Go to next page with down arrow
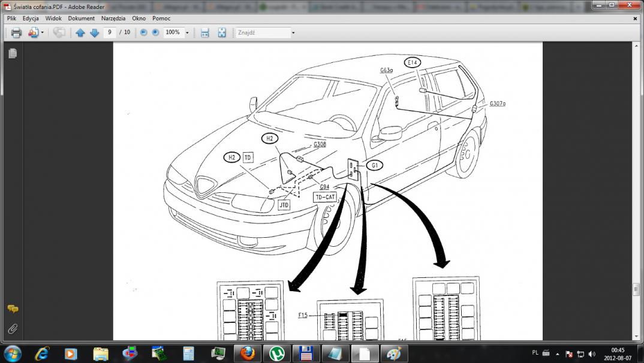The image size is (644, 363). click(94, 32)
